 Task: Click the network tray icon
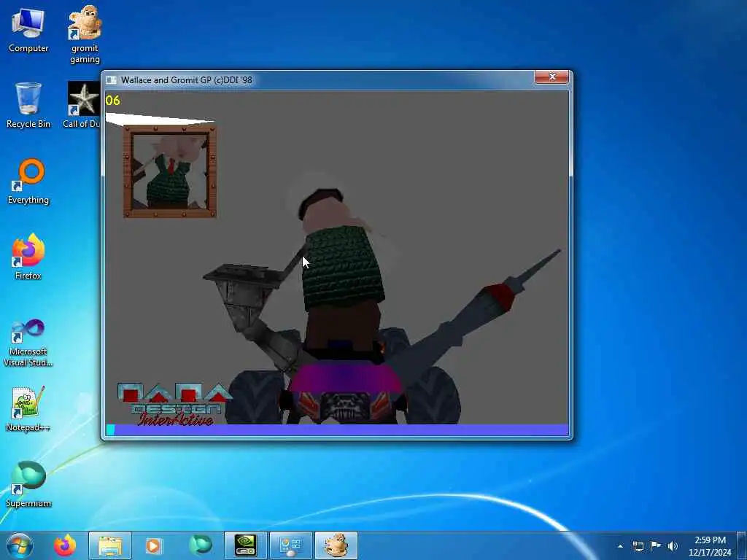point(638,546)
